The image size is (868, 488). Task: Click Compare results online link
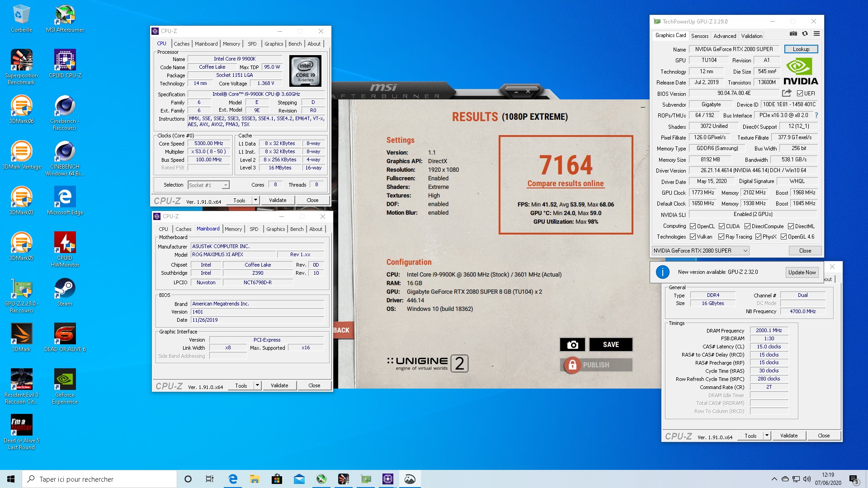(x=566, y=183)
